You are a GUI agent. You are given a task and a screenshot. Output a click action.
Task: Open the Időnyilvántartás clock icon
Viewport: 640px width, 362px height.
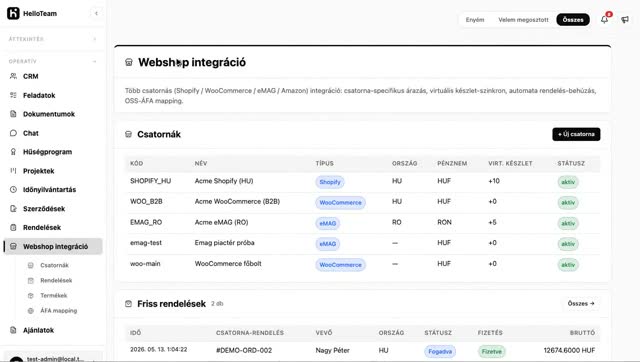pos(13,189)
